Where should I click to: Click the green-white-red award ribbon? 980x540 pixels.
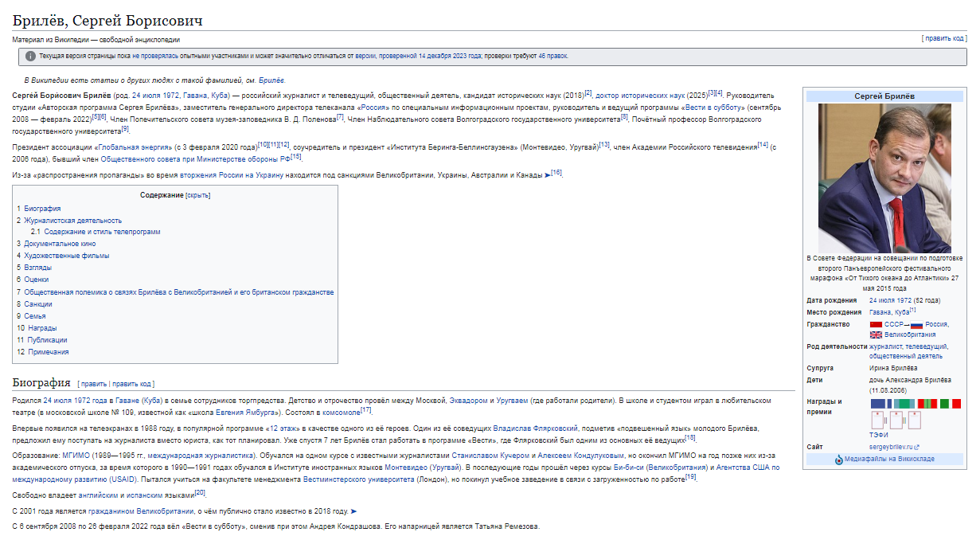click(950, 404)
